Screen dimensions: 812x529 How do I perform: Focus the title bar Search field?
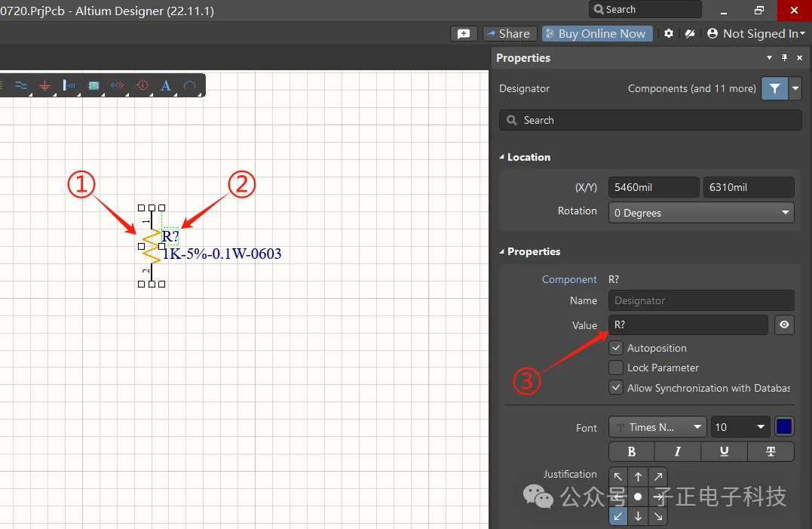pos(645,9)
